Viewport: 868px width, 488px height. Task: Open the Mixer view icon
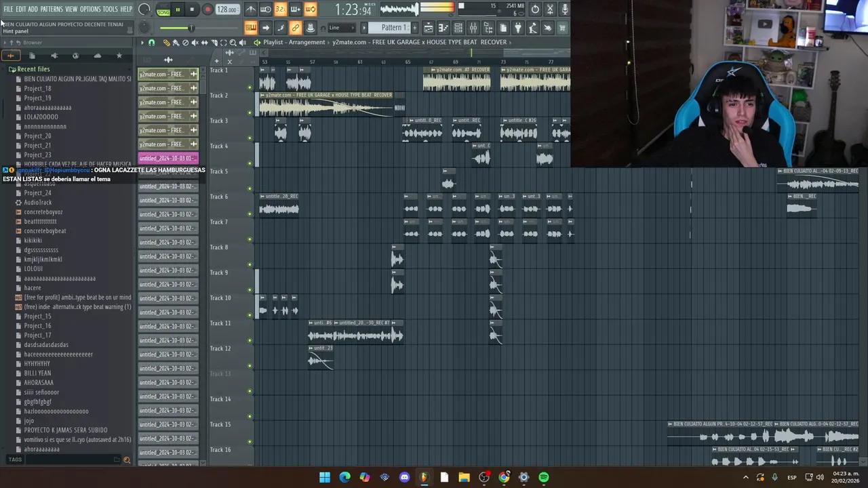pyautogui.click(x=473, y=28)
